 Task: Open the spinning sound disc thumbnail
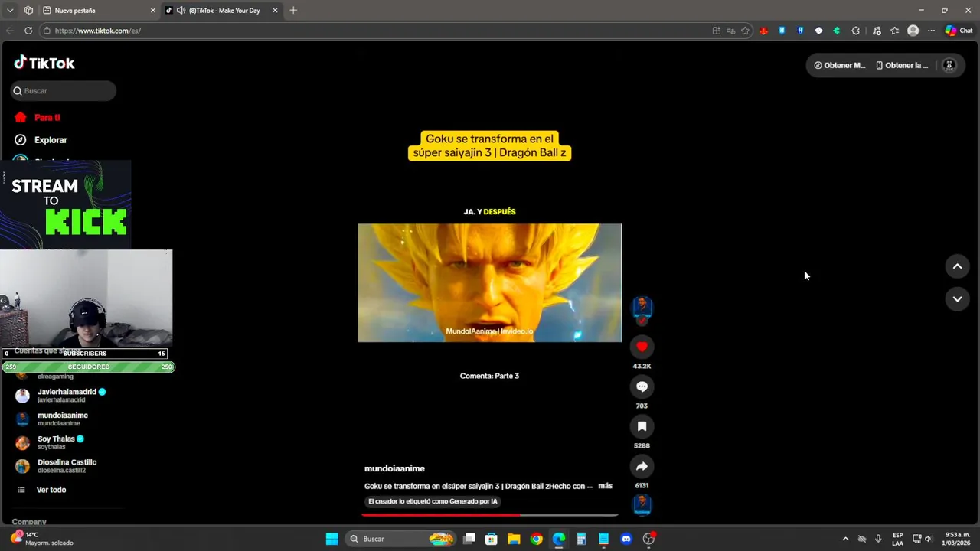point(642,504)
